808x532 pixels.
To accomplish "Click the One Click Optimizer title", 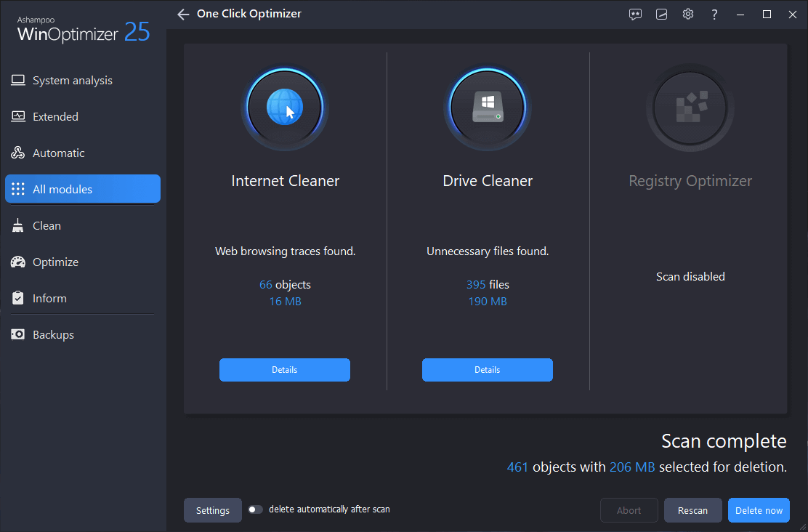I will (249, 14).
